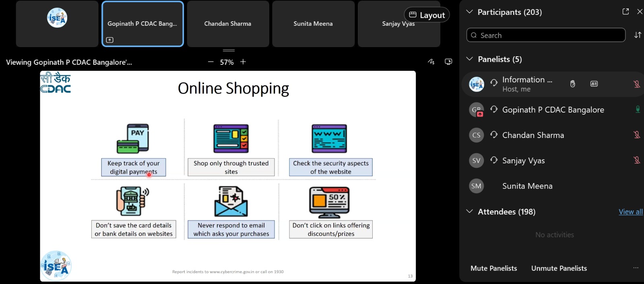Open the name card icon in host row
Screen dimensions: 644x284
(x=594, y=84)
